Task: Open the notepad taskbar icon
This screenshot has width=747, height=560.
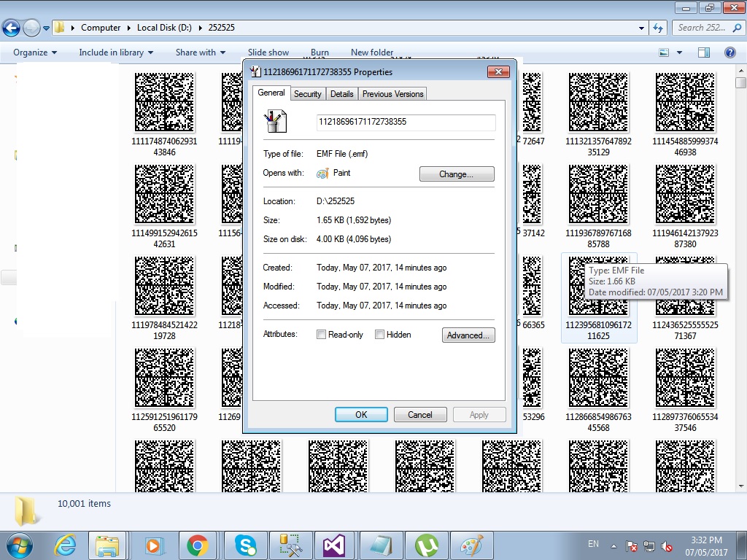Action: coord(381,545)
